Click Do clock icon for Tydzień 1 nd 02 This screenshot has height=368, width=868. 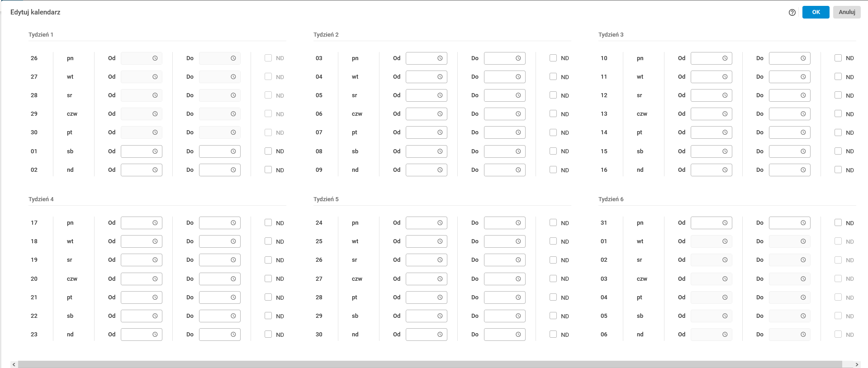[x=233, y=170]
